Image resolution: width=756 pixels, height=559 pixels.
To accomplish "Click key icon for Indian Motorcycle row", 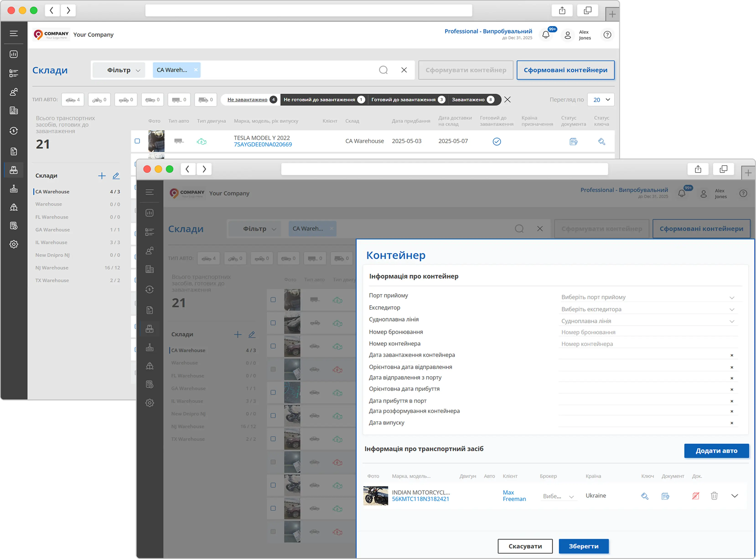I will 645,496.
